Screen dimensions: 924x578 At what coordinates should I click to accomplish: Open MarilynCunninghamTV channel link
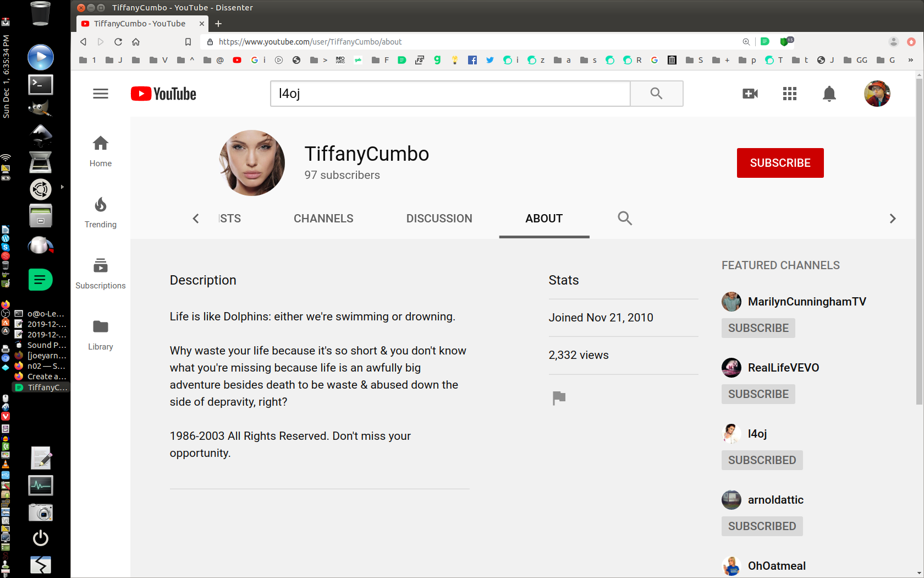tap(807, 302)
